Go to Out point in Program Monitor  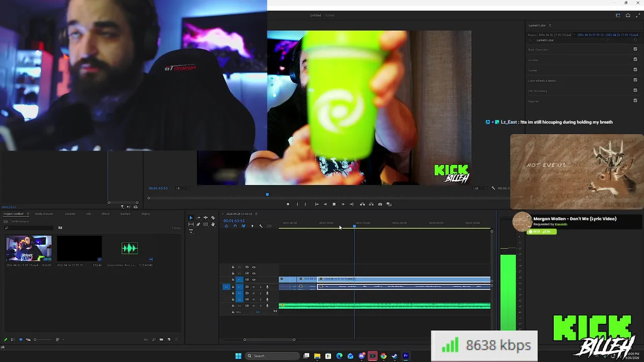click(351, 204)
